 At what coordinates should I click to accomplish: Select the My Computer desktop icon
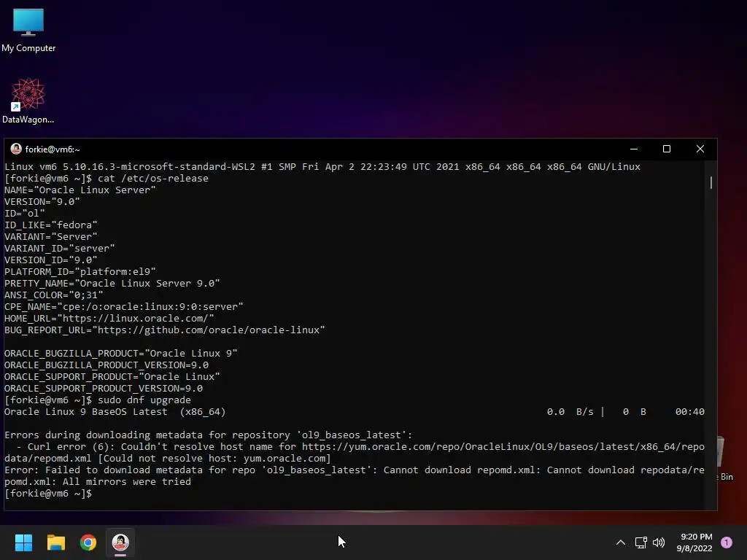point(28,31)
